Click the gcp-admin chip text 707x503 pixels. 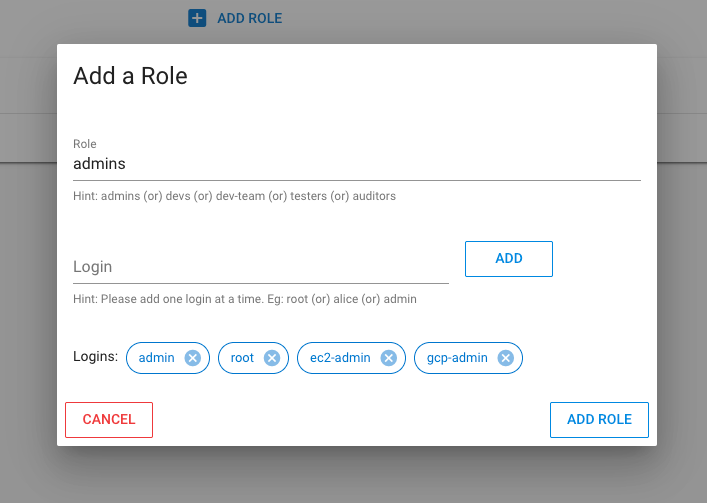[x=455, y=358]
